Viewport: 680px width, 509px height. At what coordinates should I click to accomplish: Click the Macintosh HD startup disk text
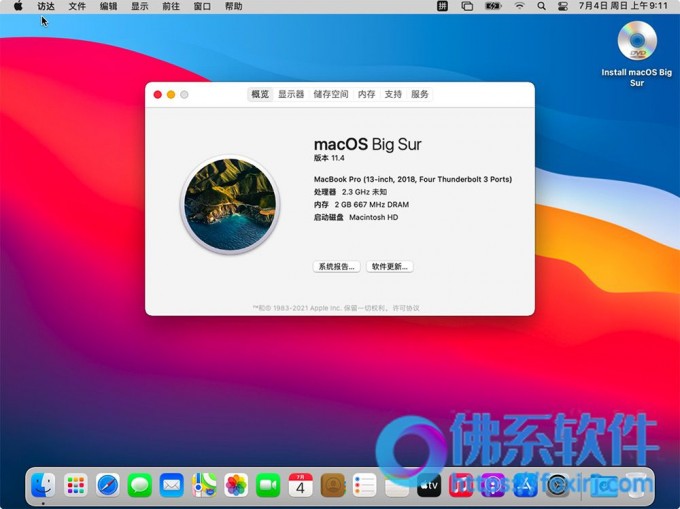point(373,217)
